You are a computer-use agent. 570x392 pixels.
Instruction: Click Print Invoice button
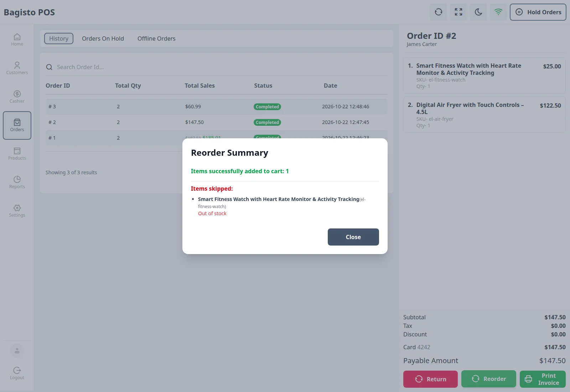click(543, 379)
